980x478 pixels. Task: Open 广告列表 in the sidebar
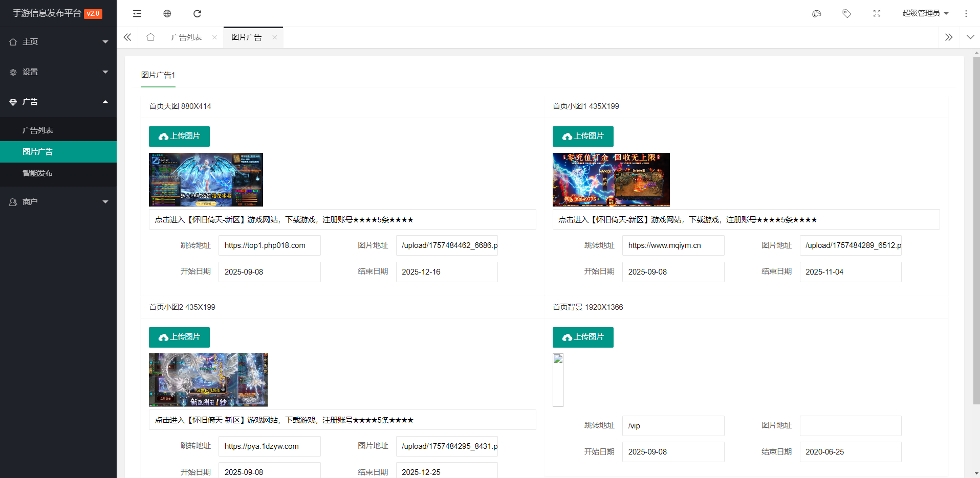tap(58, 130)
